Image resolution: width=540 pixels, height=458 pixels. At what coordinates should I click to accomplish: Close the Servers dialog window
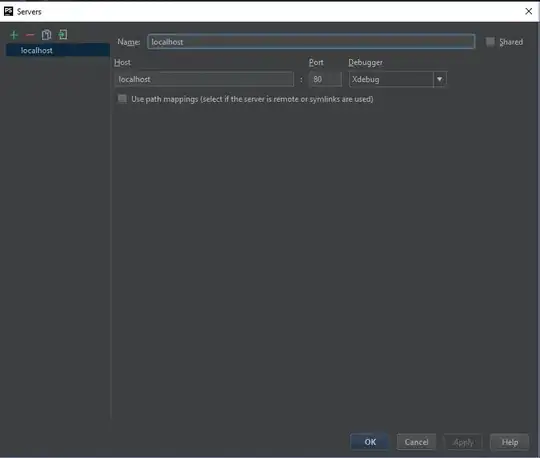529,11
